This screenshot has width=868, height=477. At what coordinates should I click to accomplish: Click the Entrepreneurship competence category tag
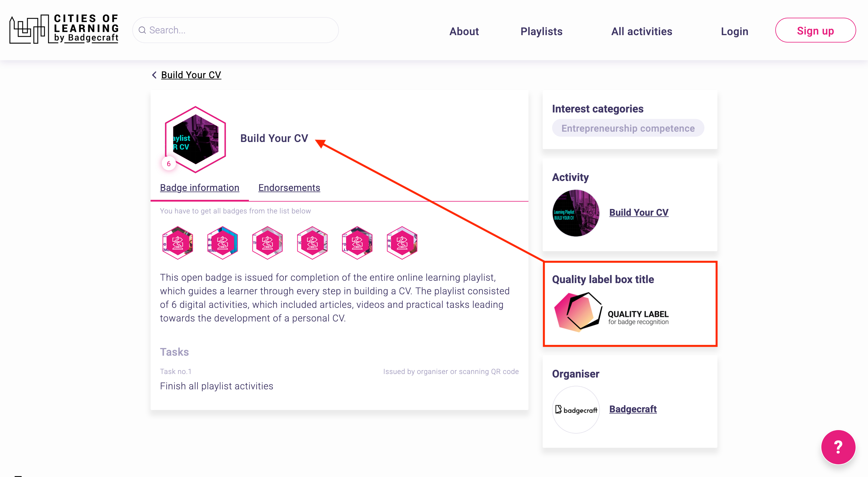point(628,128)
